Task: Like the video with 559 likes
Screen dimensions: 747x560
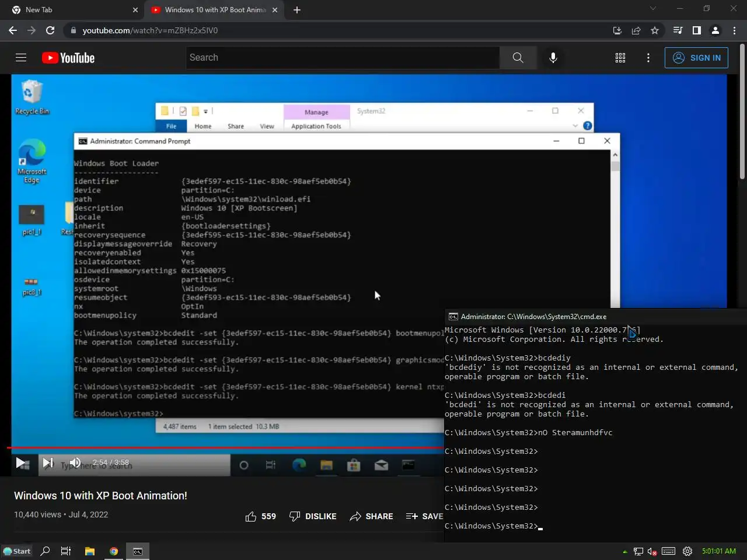Action: pyautogui.click(x=260, y=516)
